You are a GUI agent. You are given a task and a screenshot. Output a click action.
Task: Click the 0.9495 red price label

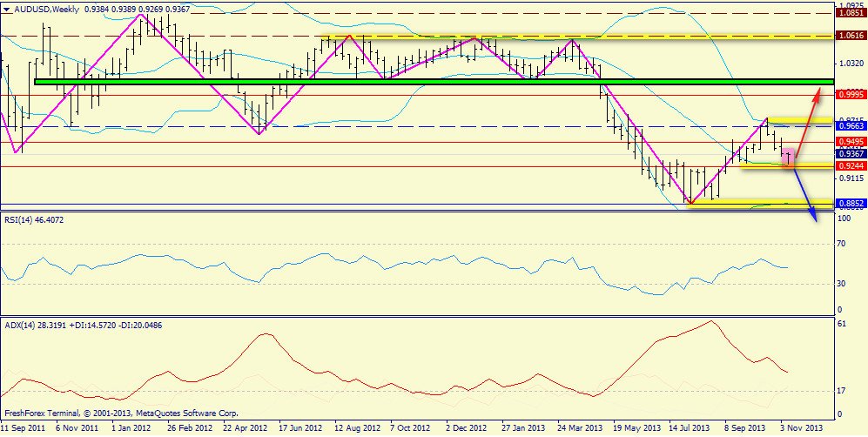pyautogui.click(x=851, y=141)
